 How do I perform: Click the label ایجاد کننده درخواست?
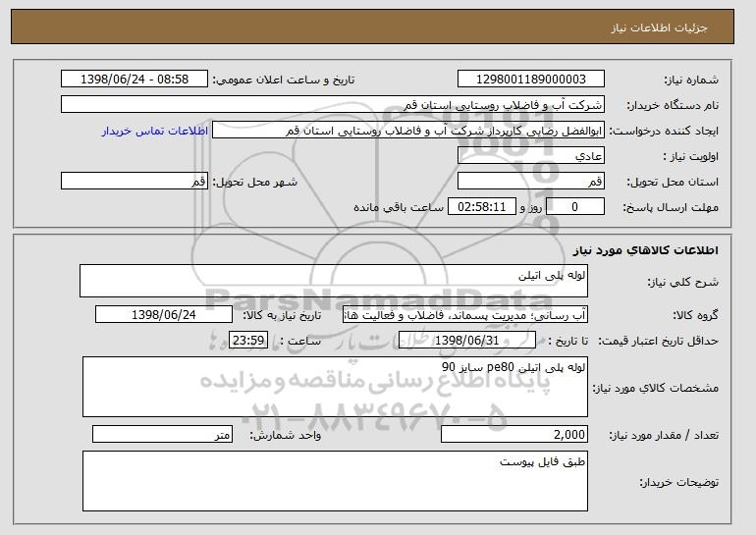pos(664,131)
